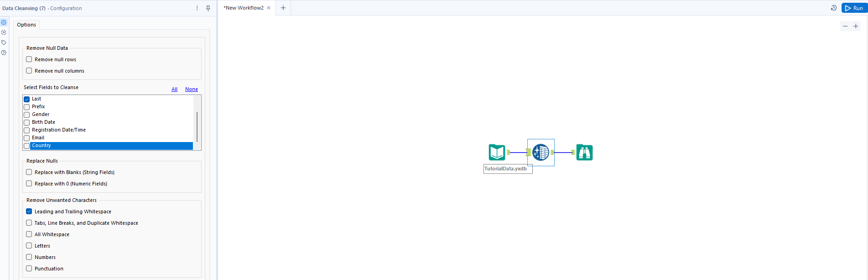Enable Replace with Blanks (String Fields)
Image resolution: width=868 pixels, height=280 pixels.
[29, 172]
